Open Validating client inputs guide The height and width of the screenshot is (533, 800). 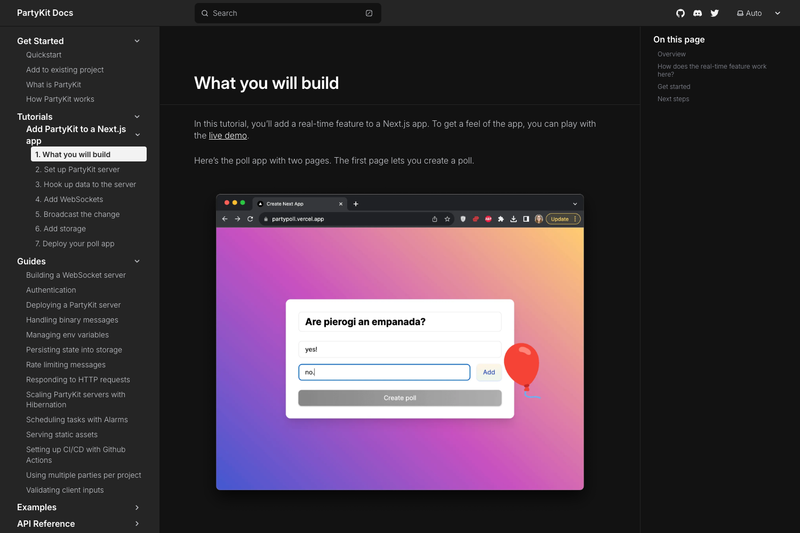[65, 490]
